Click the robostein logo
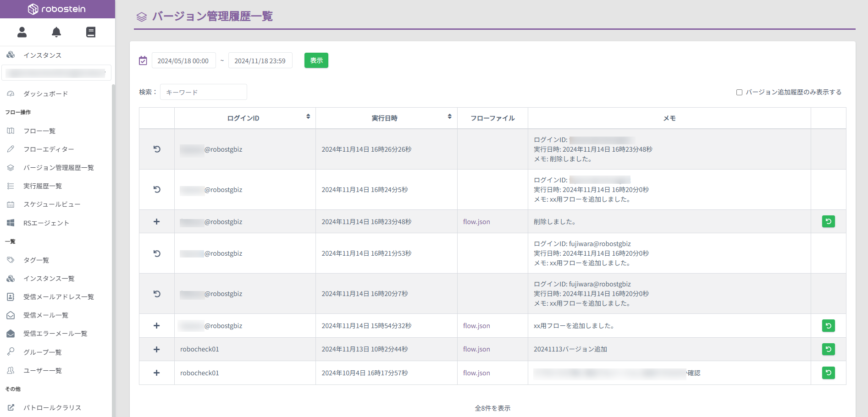This screenshot has height=417, width=868. point(57,9)
